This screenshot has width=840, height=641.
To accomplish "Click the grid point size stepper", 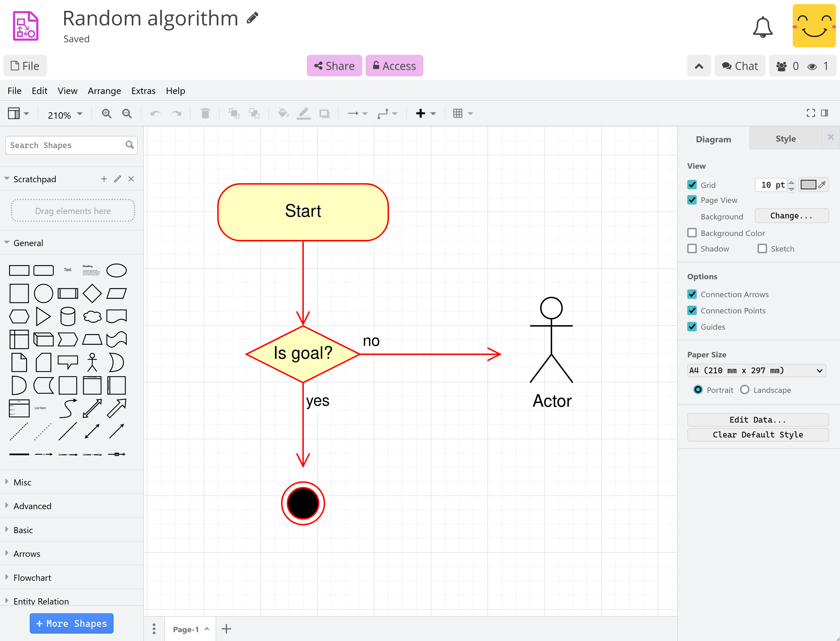I will coord(793,184).
